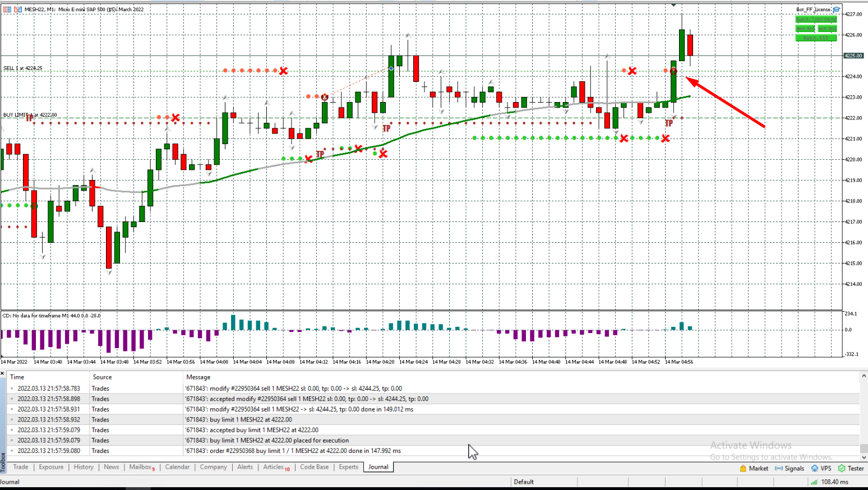Select the Journal tab
This screenshot has height=490, width=868.
[378, 467]
